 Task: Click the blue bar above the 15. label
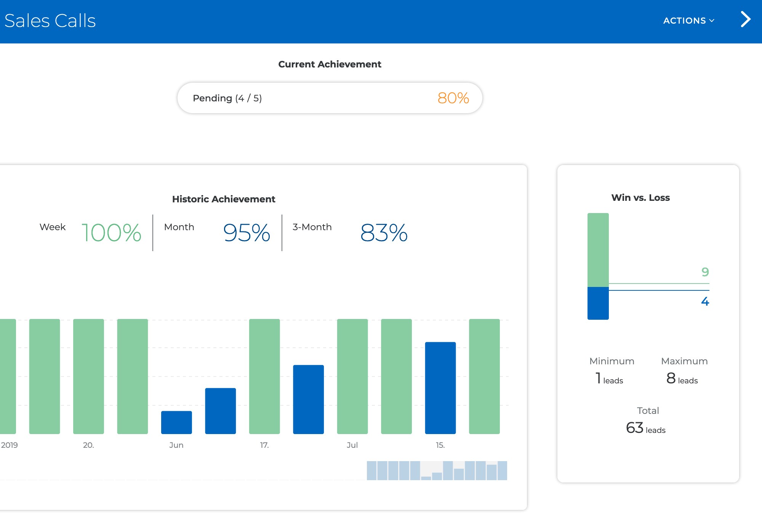pos(440,388)
